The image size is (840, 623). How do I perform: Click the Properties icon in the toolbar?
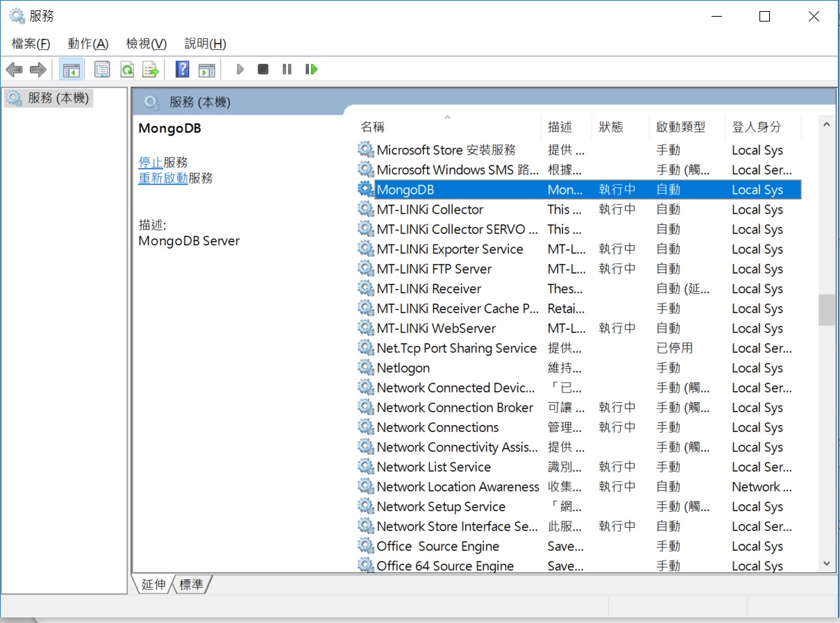point(102,69)
